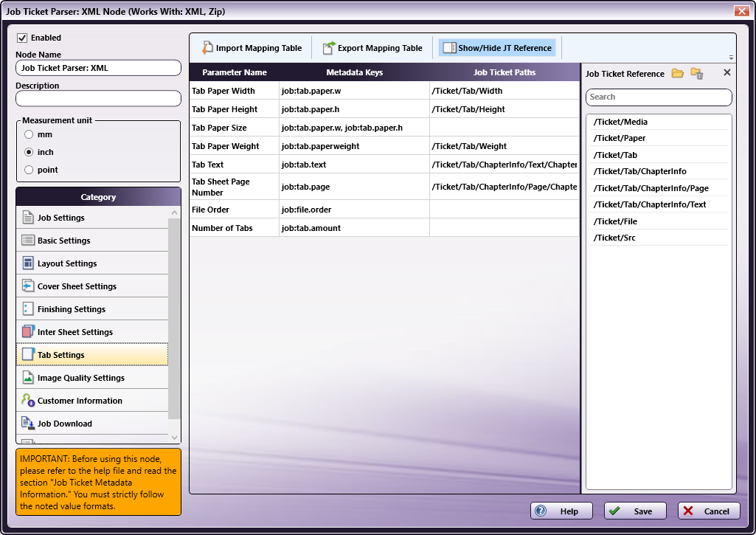This screenshot has width=756, height=535.
Task: Select /Ticket/Src reference path
Action: click(x=658, y=238)
